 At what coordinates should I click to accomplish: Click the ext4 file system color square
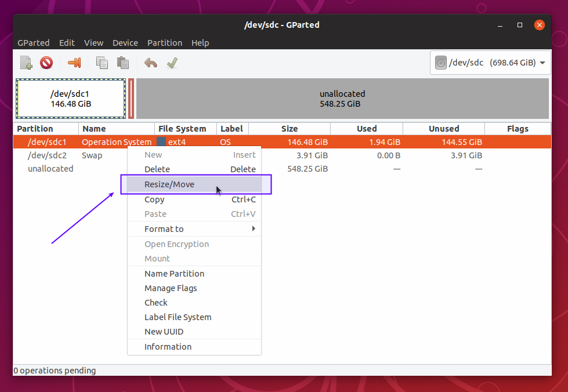click(x=161, y=141)
